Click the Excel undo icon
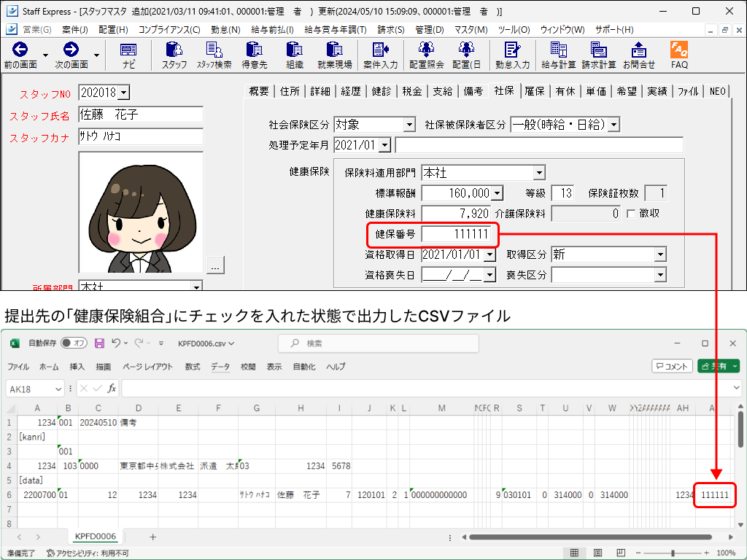747x560 pixels. pyautogui.click(x=116, y=343)
